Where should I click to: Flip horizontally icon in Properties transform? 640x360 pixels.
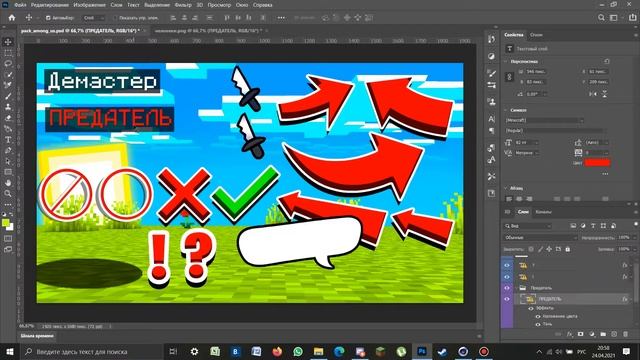pyautogui.click(x=593, y=94)
